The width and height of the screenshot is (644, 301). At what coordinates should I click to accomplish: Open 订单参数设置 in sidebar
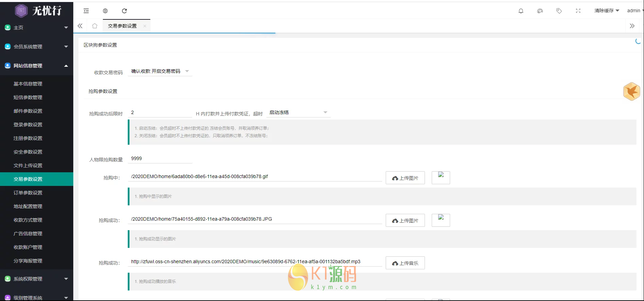(x=36, y=193)
